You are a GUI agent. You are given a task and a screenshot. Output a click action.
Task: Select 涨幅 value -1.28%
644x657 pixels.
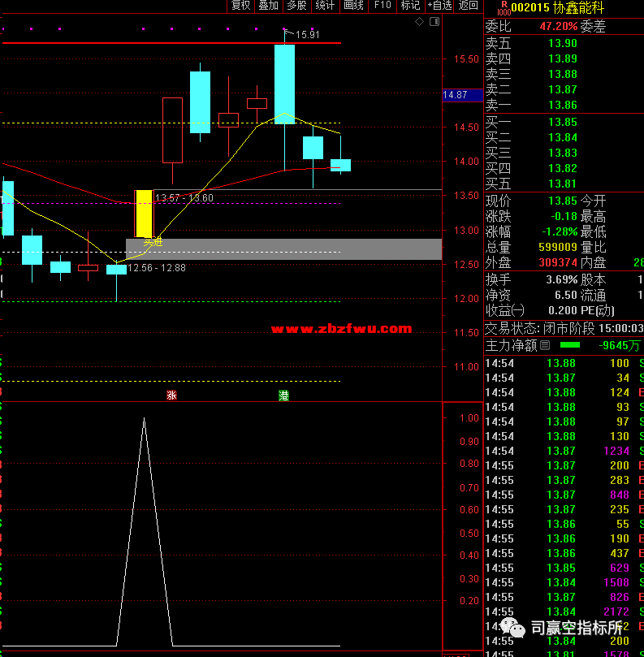point(560,231)
